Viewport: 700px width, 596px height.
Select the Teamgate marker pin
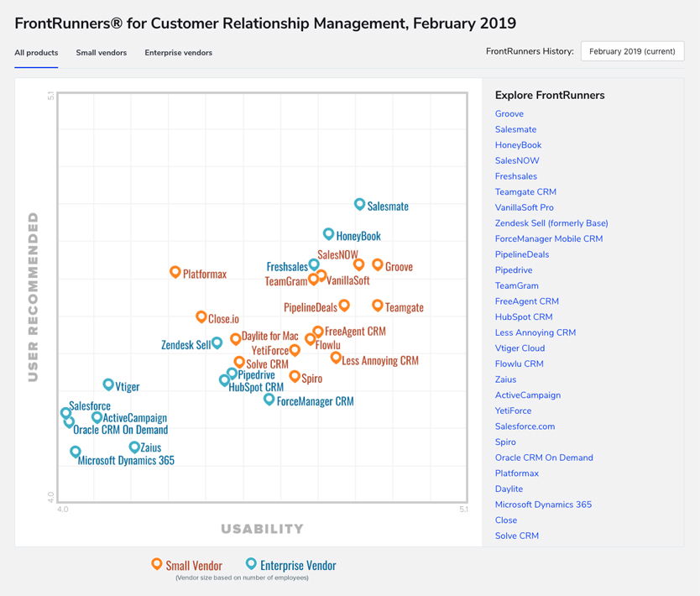[x=378, y=306]
